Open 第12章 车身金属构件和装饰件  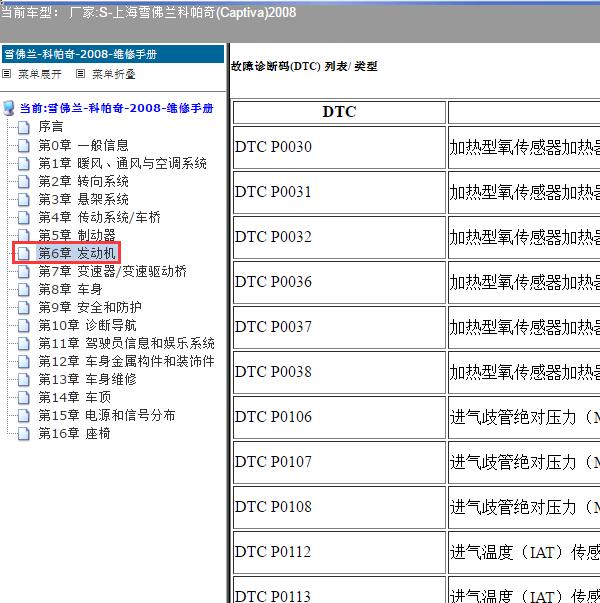(127, 361)
